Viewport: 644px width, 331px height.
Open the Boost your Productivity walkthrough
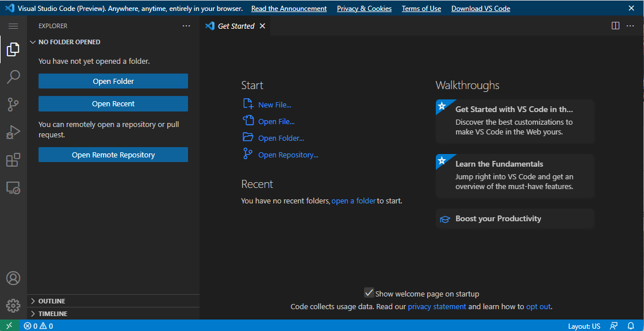pos(515,218)
